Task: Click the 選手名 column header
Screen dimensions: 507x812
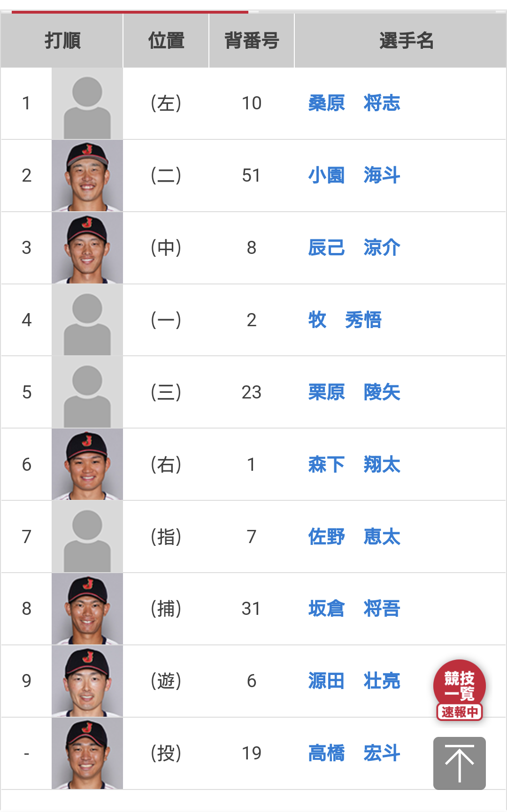Action: [406, 41]
